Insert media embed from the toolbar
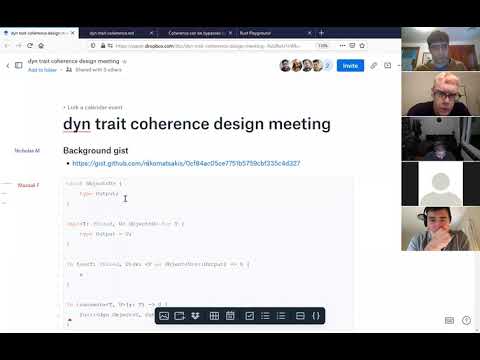This screenshot has height=360, width=480. click(179, 316)
